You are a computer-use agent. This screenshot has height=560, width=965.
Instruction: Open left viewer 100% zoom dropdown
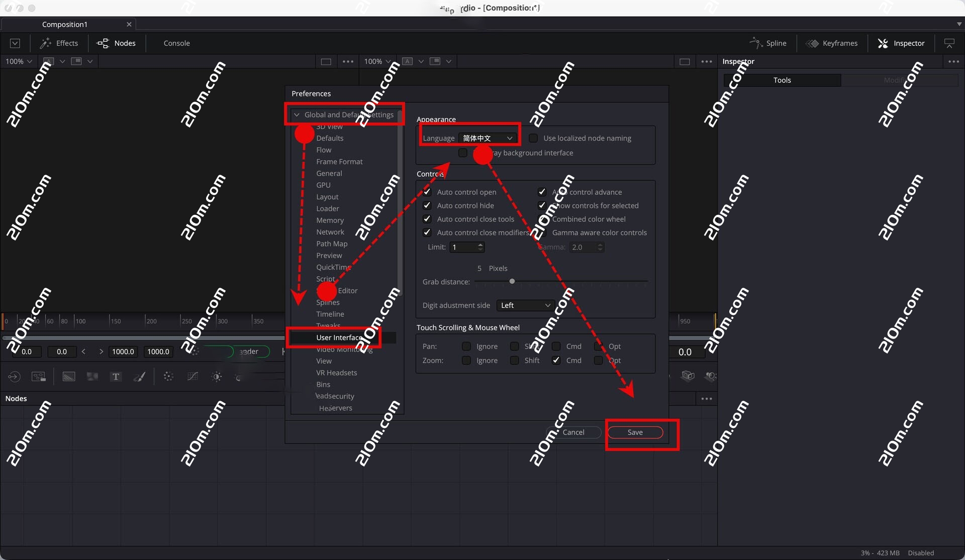(19, 61)
